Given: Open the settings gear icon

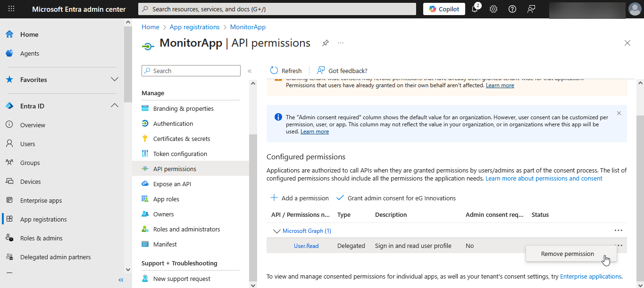Looking at the screenshot, I should point(493,9).
